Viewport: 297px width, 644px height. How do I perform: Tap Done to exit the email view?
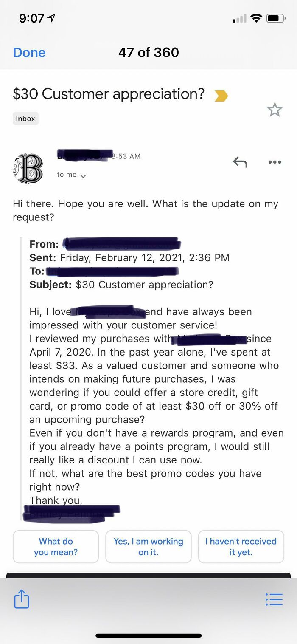tap(29, 52)
